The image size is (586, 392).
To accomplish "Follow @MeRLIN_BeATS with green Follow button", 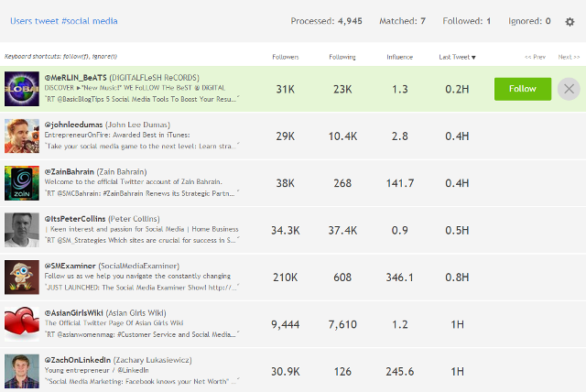I will tap(523, 89).
